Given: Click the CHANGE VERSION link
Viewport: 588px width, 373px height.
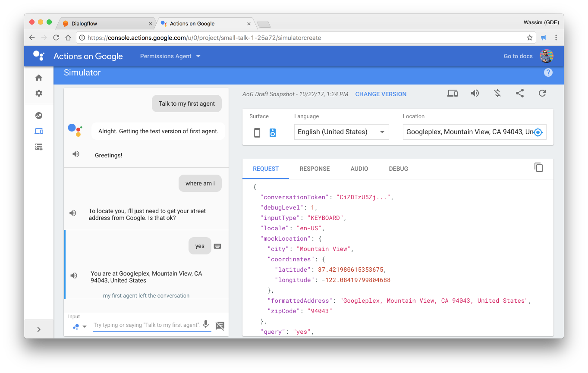Looking at the screenshot, I should (380, 94).
